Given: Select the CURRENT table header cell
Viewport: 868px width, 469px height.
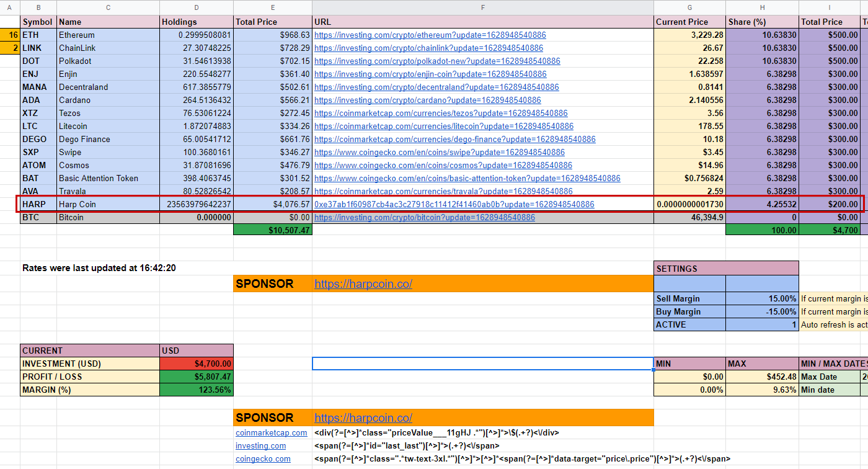Looking at the screenshot, I should pyautogui.click(x=90, y=351).
